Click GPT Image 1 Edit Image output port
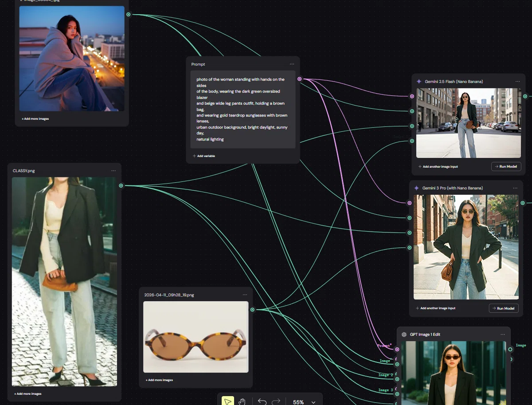Viewport: 532px width, 405px height. [x=510, y=349]
